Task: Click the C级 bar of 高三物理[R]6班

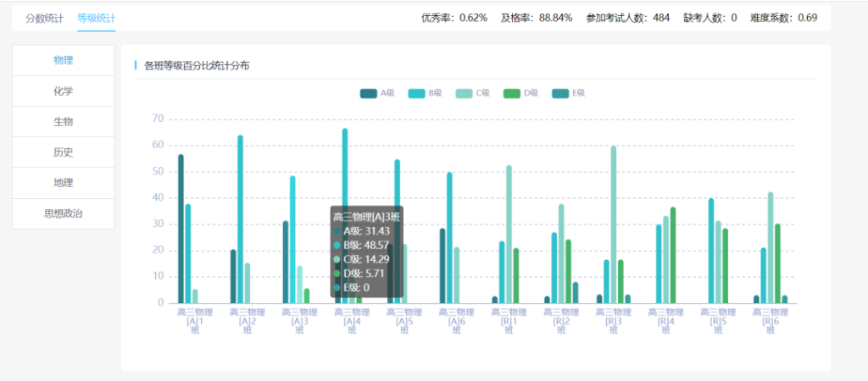Action: [771, 248]
